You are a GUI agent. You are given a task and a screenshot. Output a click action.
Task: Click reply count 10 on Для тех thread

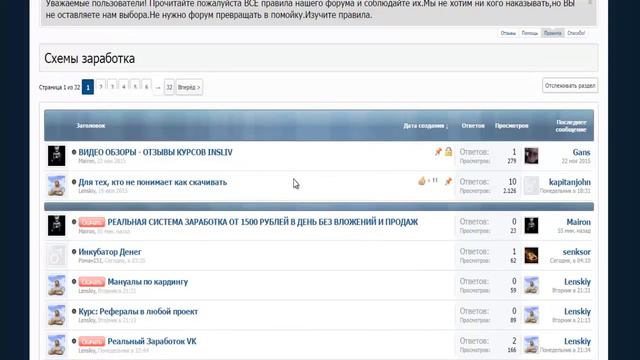pos(512,182)
